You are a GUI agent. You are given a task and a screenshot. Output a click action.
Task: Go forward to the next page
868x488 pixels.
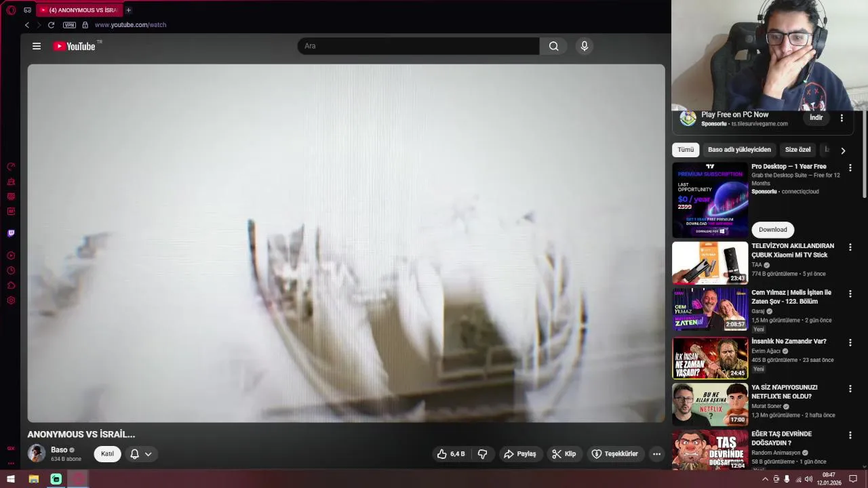point(39,25)
